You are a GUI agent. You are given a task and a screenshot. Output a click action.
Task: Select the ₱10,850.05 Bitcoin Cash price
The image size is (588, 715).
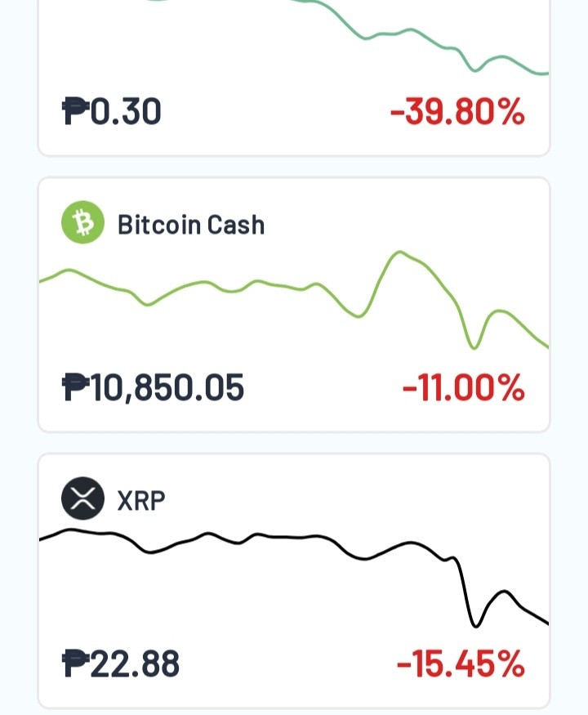(153, 387)
